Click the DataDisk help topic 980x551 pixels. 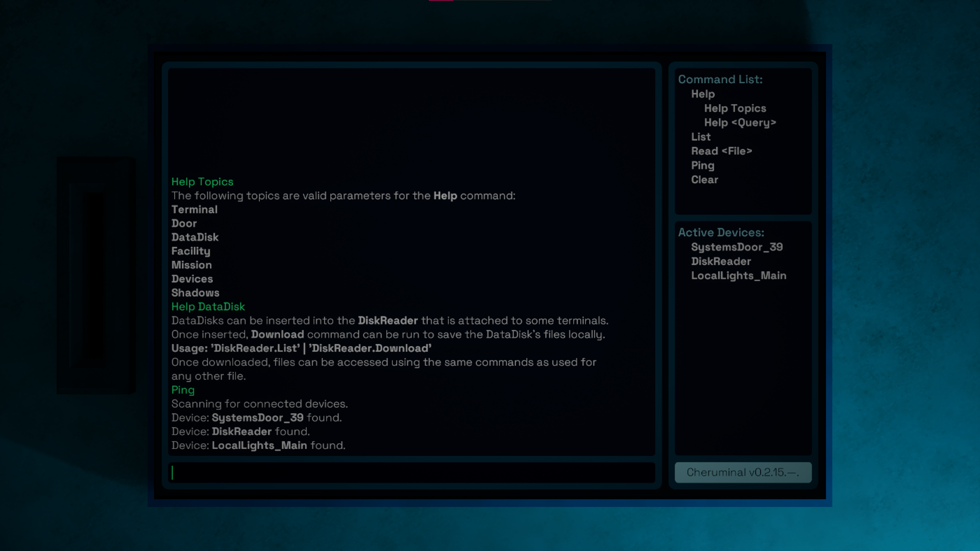pos(194,237)
